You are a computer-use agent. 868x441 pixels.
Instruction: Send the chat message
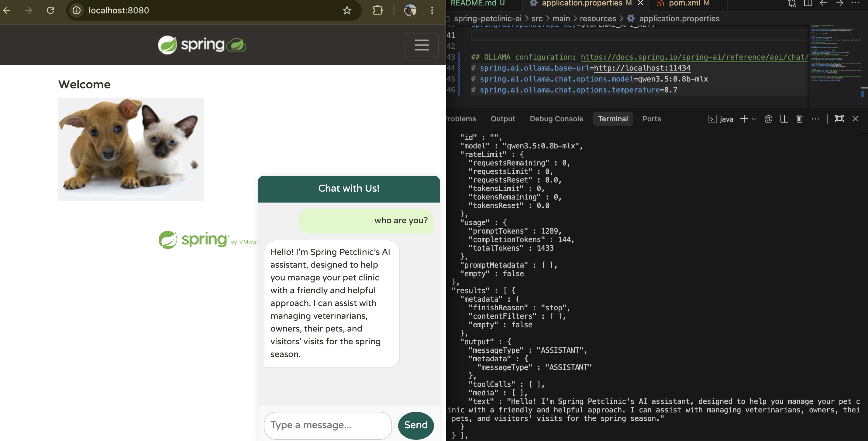(x=416, y=425)
